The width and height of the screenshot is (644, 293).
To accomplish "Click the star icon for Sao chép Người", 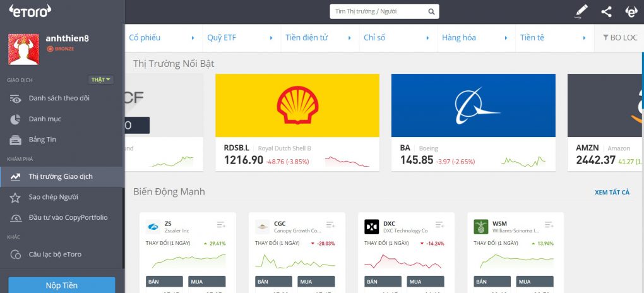I will click(15, 198).
